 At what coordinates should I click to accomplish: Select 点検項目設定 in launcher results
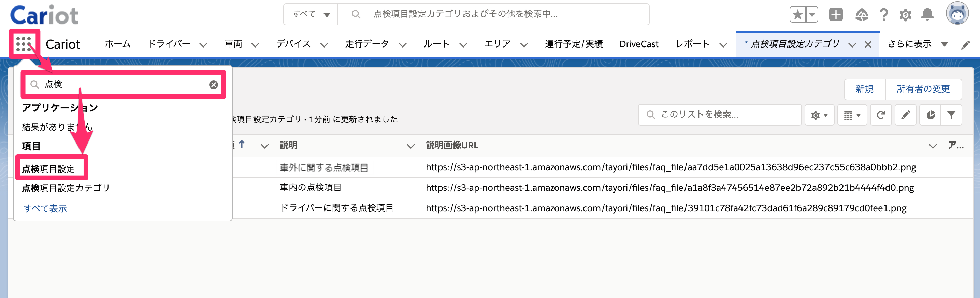(48, 169)
